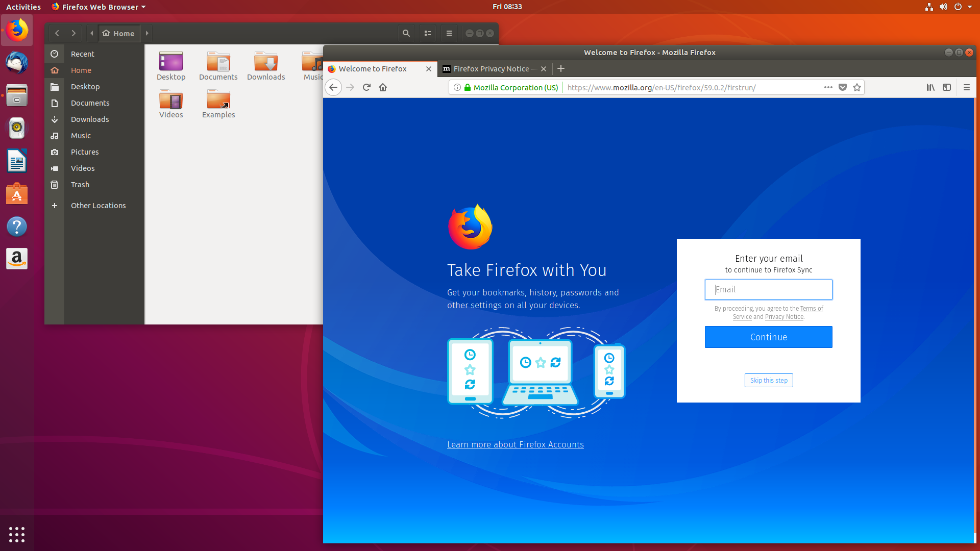This screenshot has width=980, height=551.
Task: Reload the current Firefox page
Action: pos(366,87)
